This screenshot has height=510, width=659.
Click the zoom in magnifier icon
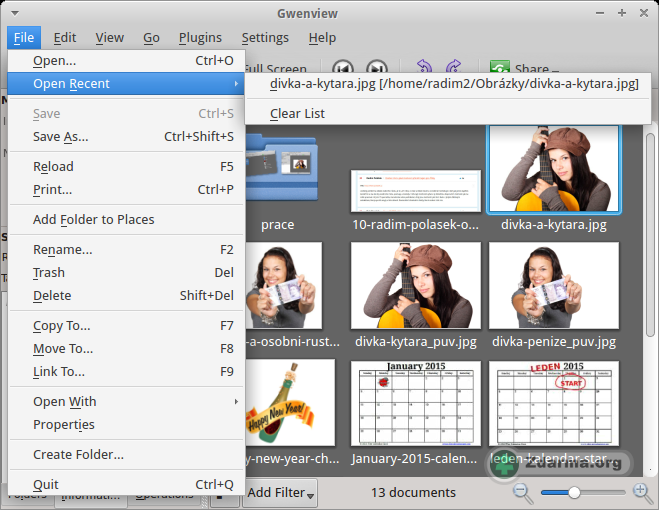coord(643,493)
